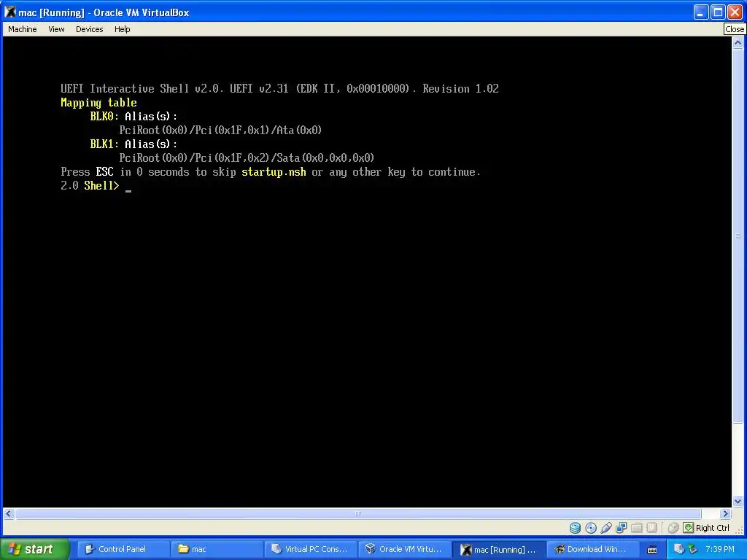747x560 pixels.
Task: Click the network adapters status icon
Action: coord(622,528)
